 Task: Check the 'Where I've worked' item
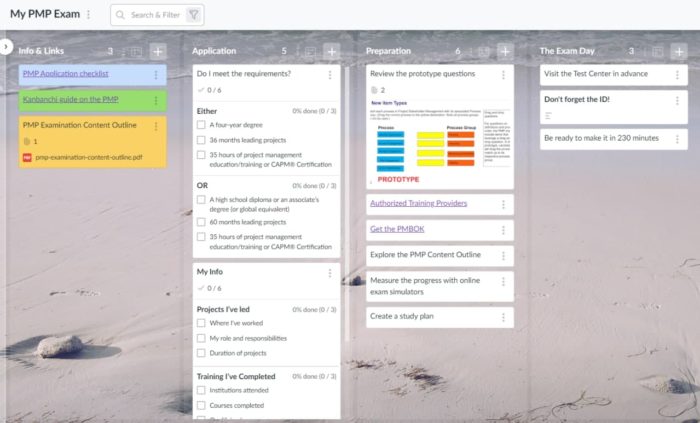pos(201,323)
